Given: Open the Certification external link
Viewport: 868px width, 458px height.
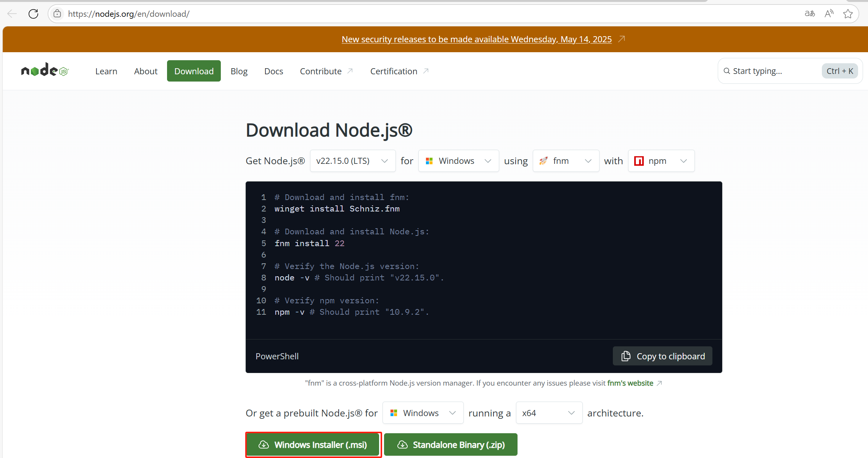Looking at the screenshot, I should pos(400,71).
